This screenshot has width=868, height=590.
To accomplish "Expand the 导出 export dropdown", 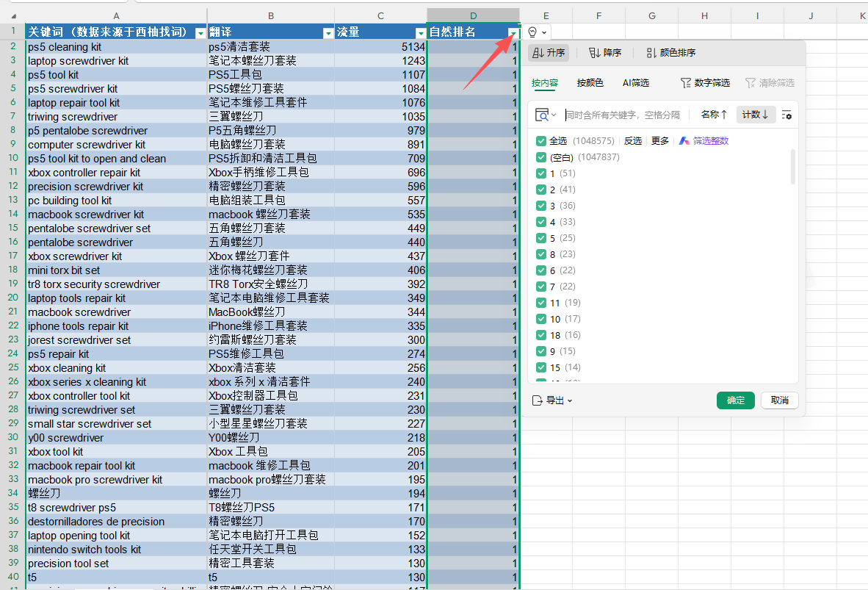I will pyautogui.click(x=552, y=400).
